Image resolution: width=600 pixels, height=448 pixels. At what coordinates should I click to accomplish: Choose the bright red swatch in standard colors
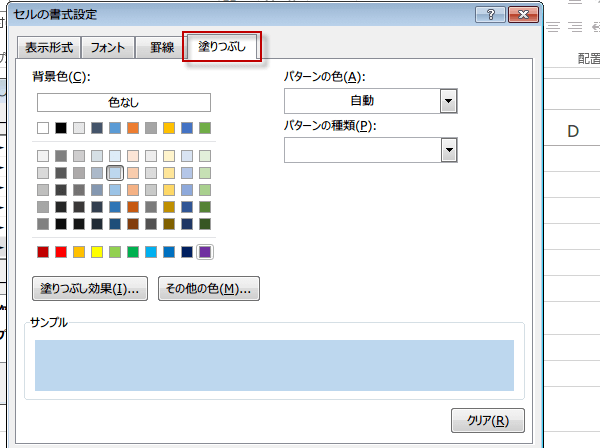pos(61,252)
